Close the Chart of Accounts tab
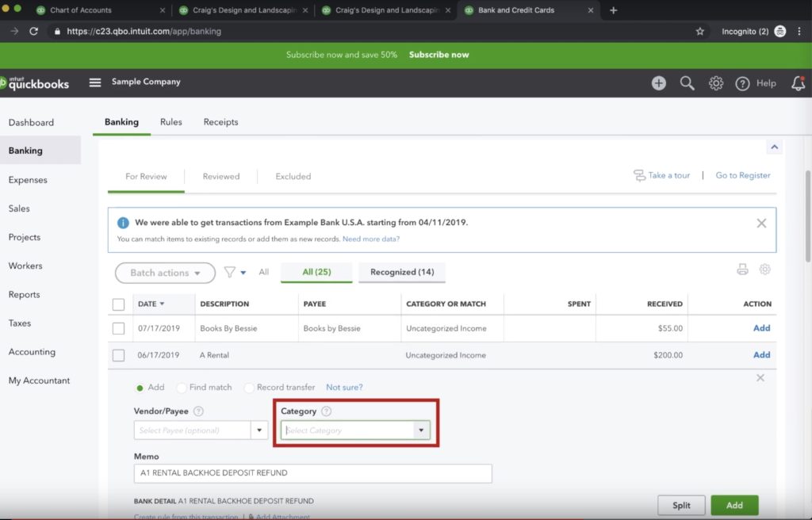Screen dimensions: 812x520 [163, 10]
